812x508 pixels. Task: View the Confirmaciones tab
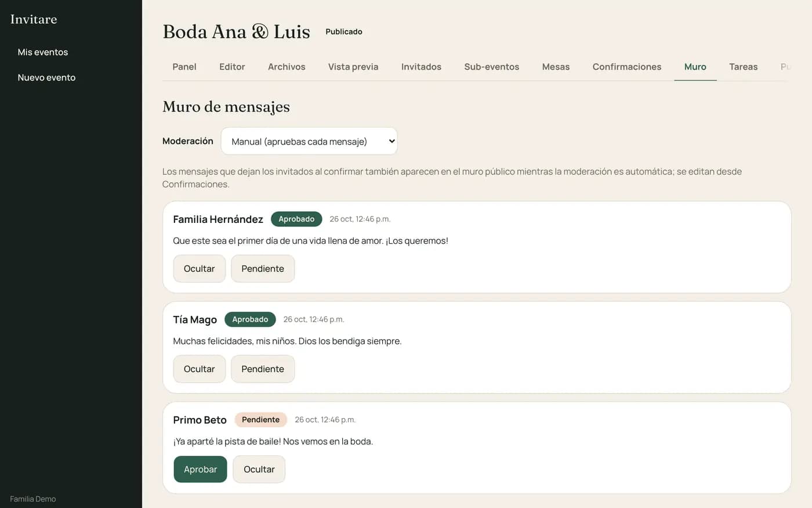click(x=627, y=67)
